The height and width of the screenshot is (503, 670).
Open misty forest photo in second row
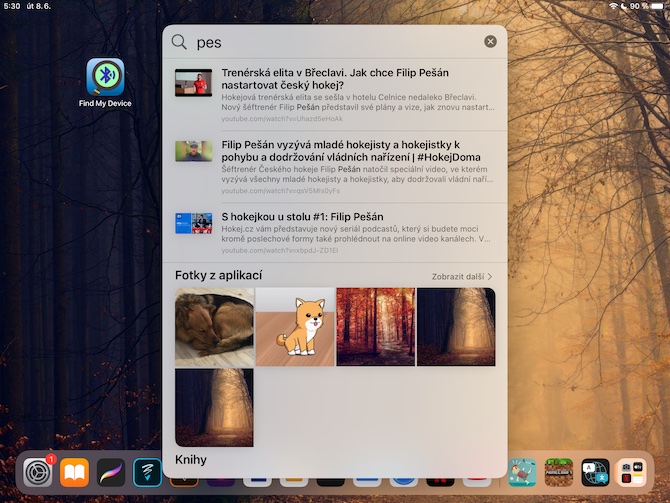click(215, 408)
